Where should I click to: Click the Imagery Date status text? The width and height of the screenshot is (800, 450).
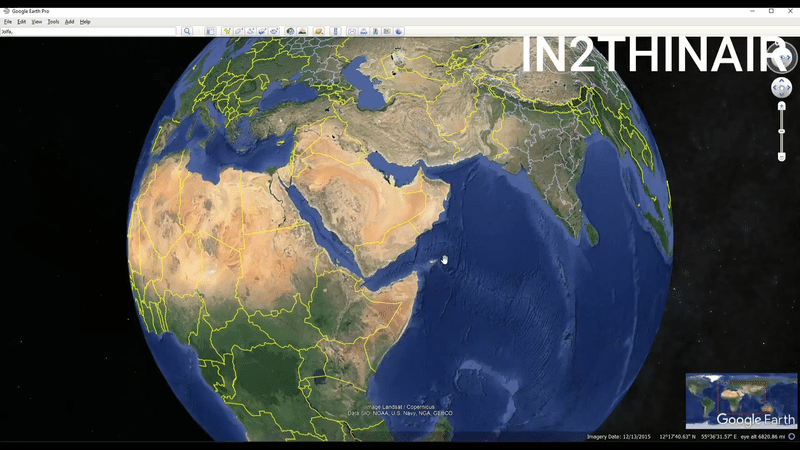point(618,437)
